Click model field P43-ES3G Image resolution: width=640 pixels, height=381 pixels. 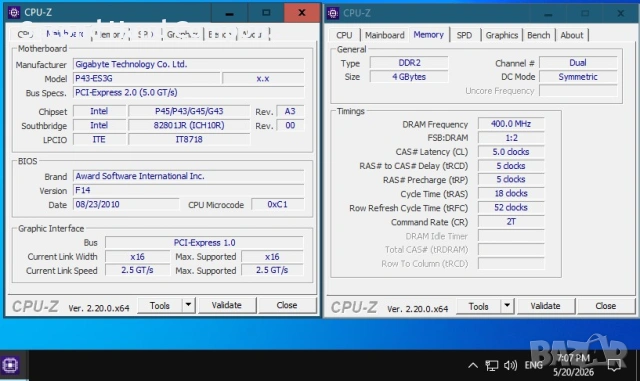[147, 78]
